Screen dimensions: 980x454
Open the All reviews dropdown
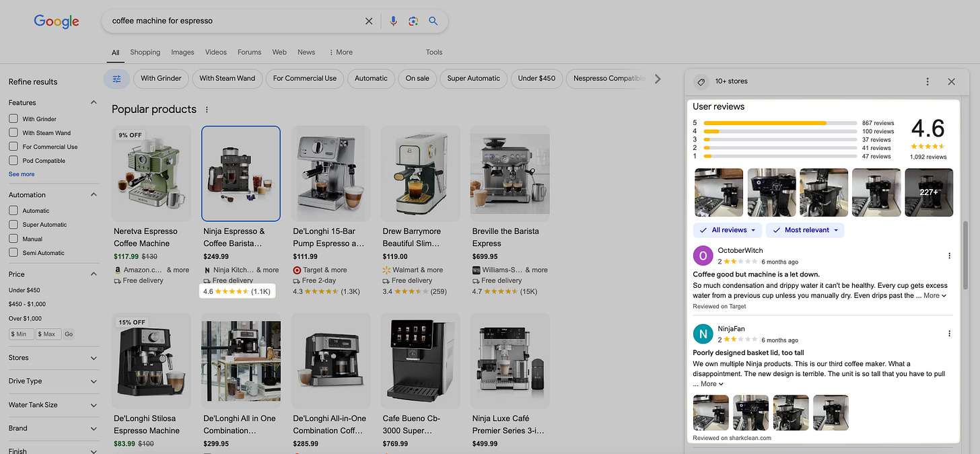click(728, 230)
